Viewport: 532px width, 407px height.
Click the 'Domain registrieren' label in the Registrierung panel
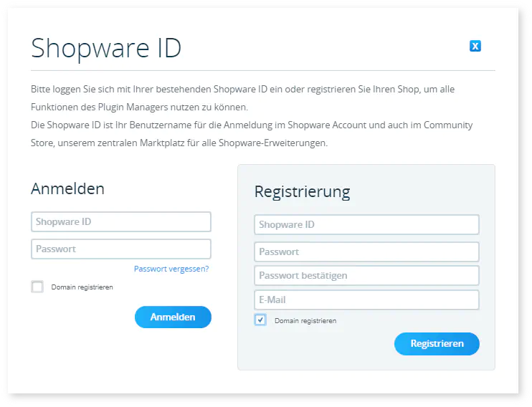tap(305, 321)
